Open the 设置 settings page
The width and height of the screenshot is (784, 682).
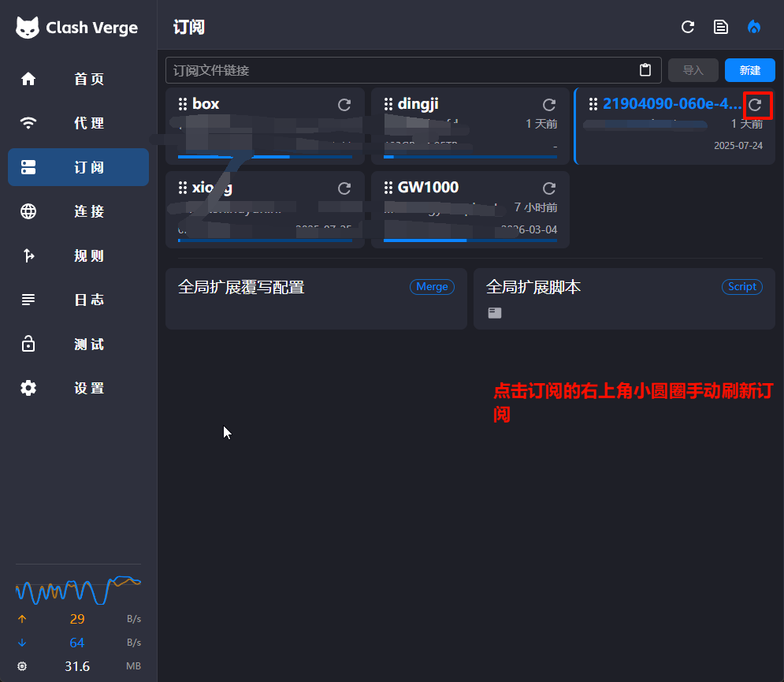(x=79, y=388)
